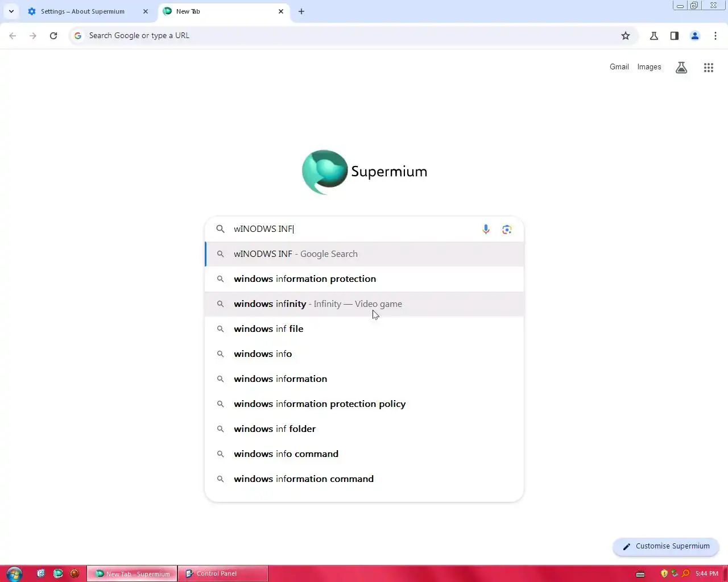Go forward with the forward arrow
This screenshot has height=582, width=728.
point(33,35)
